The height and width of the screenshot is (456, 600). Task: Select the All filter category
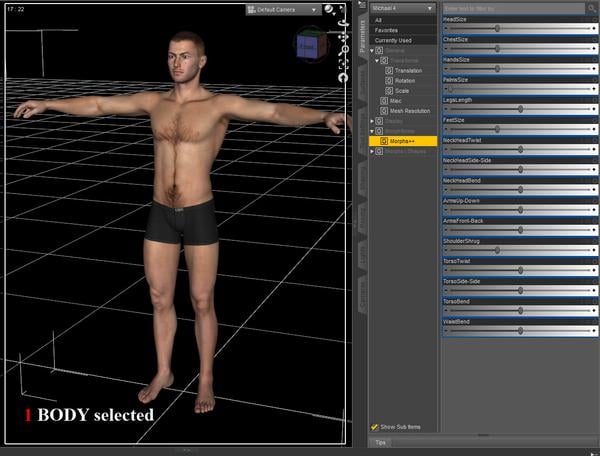tap(403, 20)
